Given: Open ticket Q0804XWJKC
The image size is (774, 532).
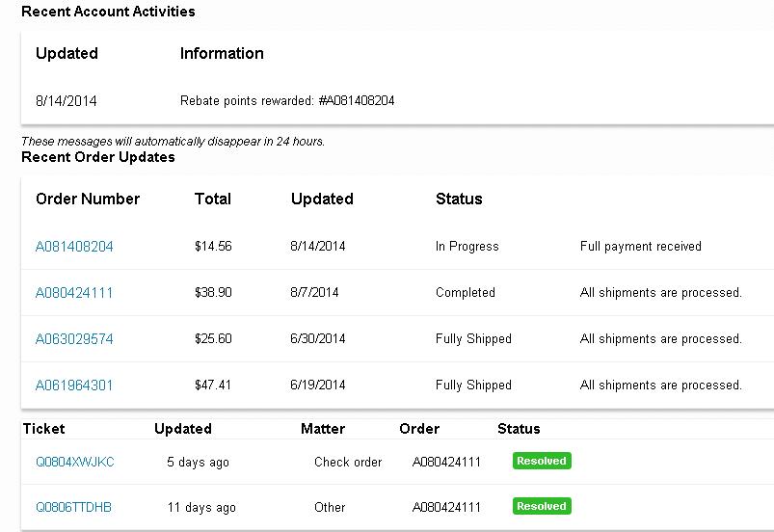Looking at the screenshot, I should (x=74, y=462).
